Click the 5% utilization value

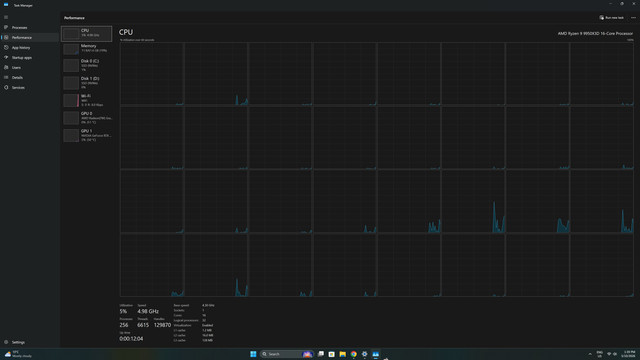click(123, 311)
